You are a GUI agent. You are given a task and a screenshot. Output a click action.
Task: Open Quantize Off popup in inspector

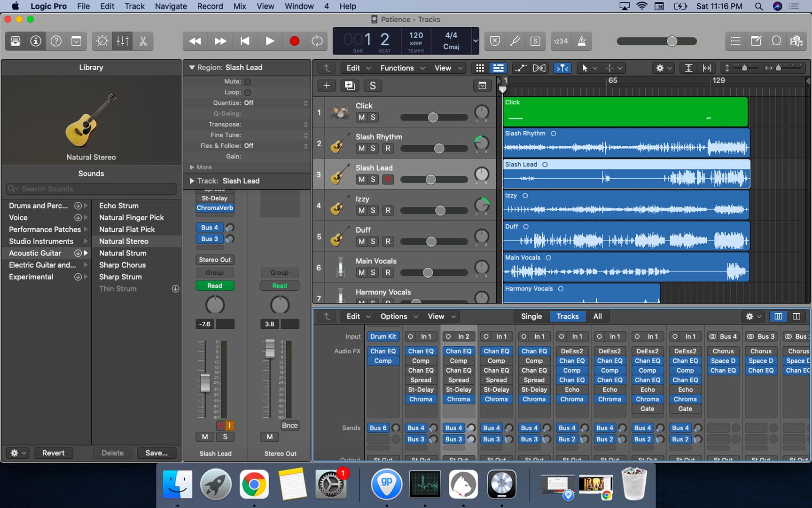276,103
